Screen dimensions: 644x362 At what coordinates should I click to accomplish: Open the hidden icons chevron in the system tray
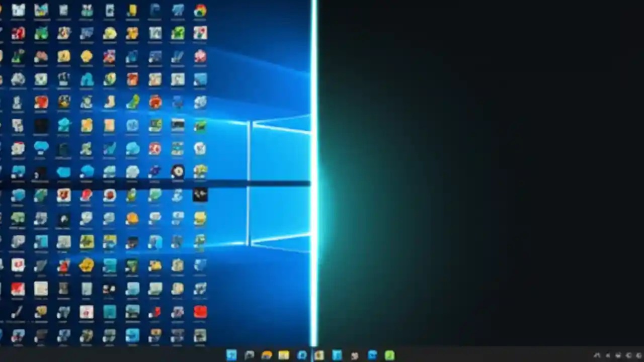596,355
